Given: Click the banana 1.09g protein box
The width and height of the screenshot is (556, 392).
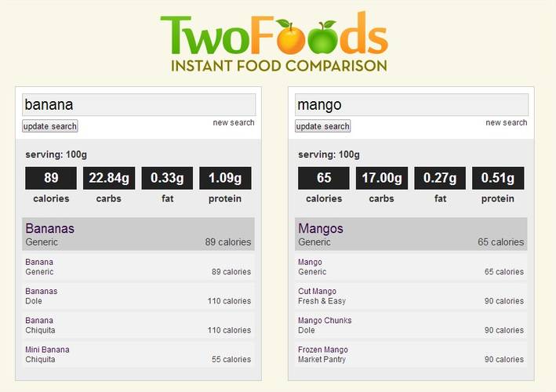Looking at the screenshot, I should click(225, 178).
